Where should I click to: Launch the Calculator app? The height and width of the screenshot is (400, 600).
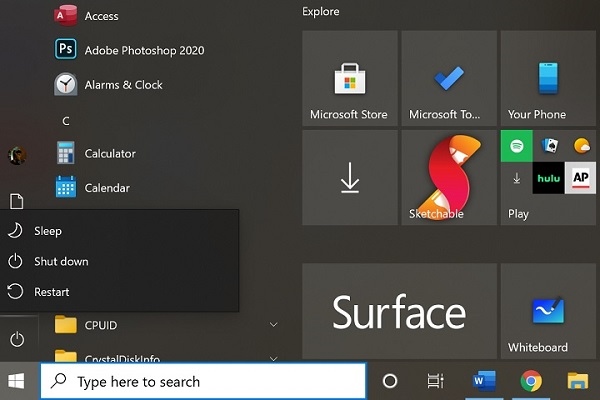click(x=109, y=154)
